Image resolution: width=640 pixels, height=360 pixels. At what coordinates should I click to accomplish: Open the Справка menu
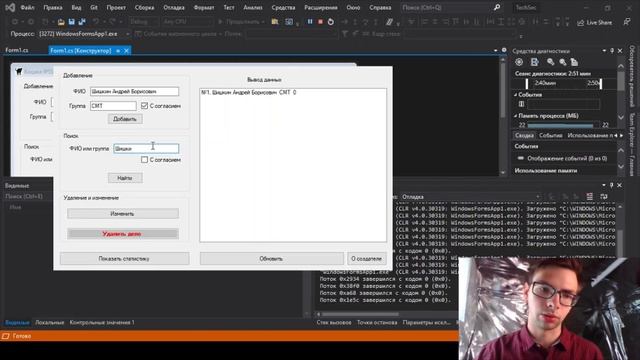click(x=380, y=7)
